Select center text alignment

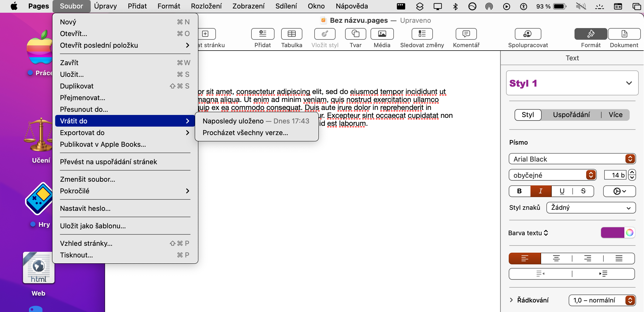[556, 258]
